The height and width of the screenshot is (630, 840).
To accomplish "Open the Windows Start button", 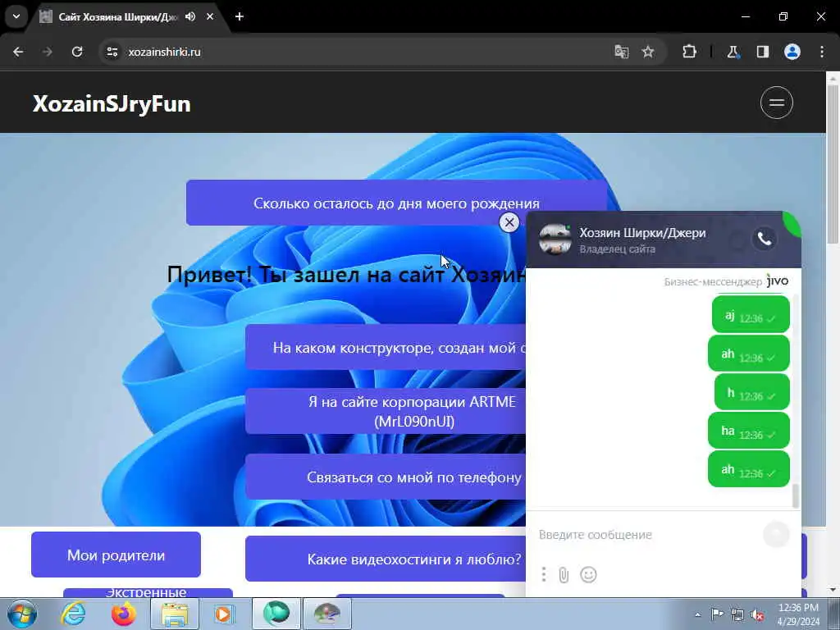I will point(22,614).
